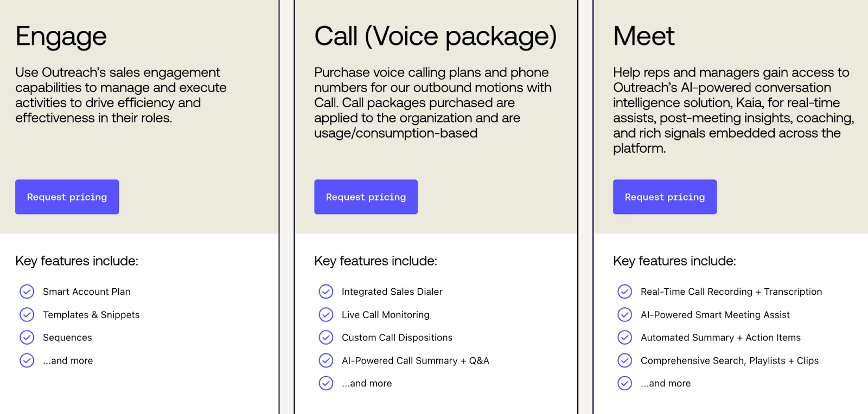868x414 pixels.
Task: Click the ...and more text under Meet features
Action: pyautogui.click(x=666, y=384)
